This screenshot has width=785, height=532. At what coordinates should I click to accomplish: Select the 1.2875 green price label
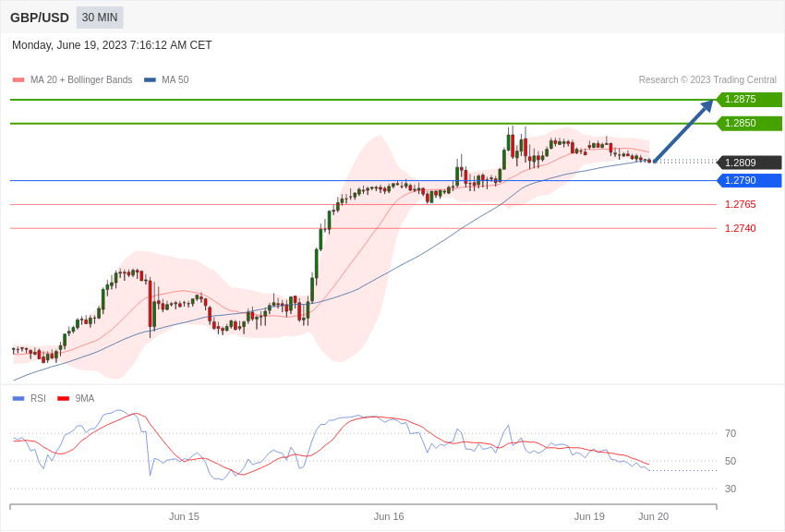point(750,100)
